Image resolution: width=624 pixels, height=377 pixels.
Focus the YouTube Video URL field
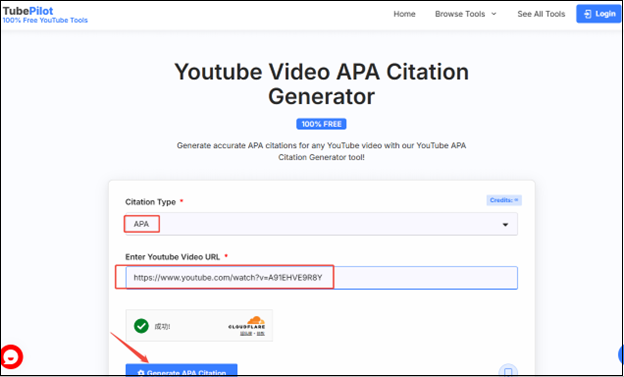(x=322, y=278)
